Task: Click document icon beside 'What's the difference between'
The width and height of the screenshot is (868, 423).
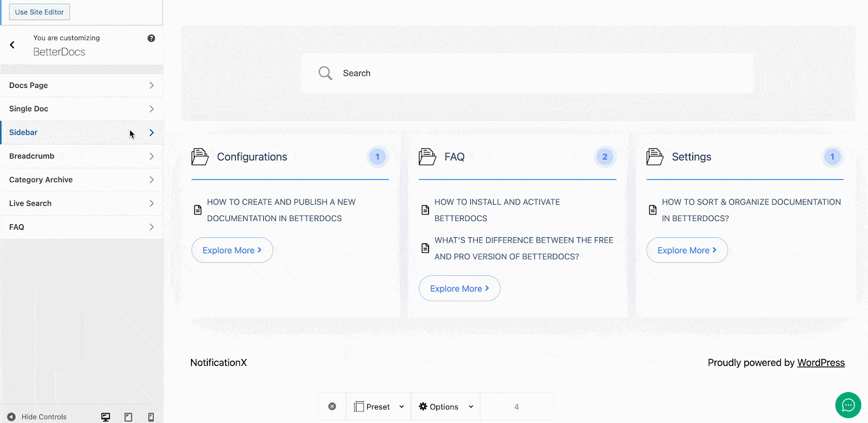Action: (425, 248)
